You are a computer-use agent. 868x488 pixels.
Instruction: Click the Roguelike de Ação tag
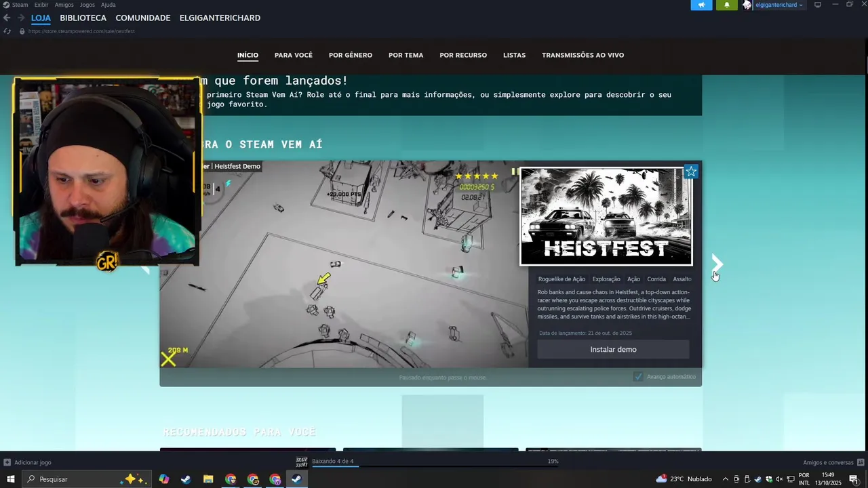point(561,279)
